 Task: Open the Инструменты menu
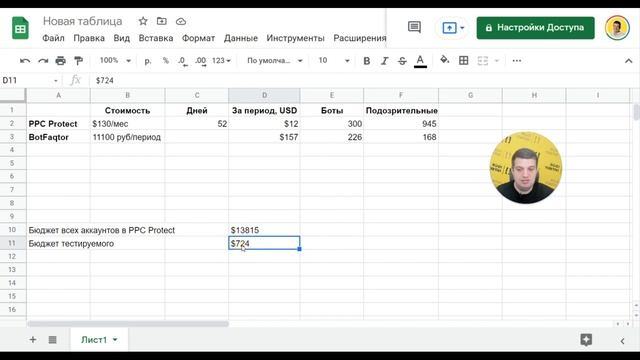click(x=296, y=38)
